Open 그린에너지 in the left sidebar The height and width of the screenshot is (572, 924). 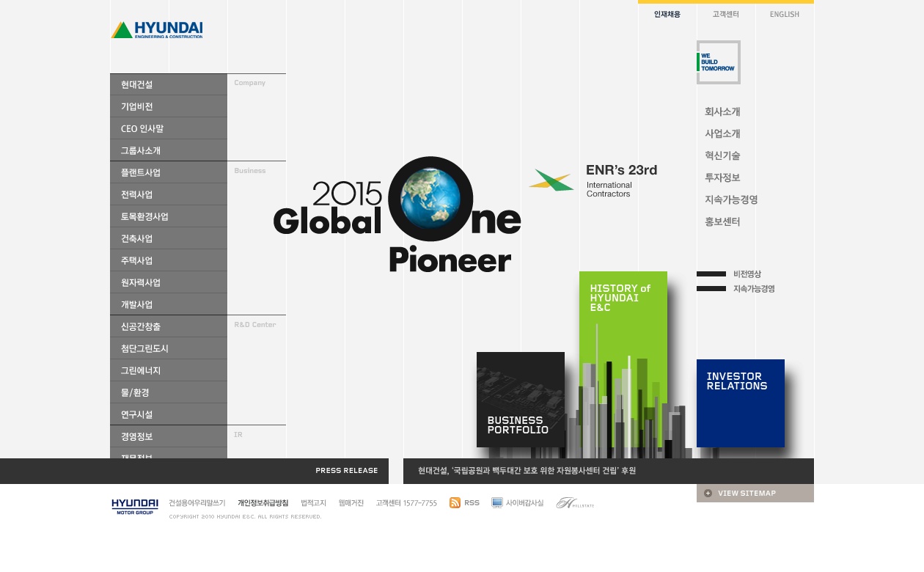(169, 370)
